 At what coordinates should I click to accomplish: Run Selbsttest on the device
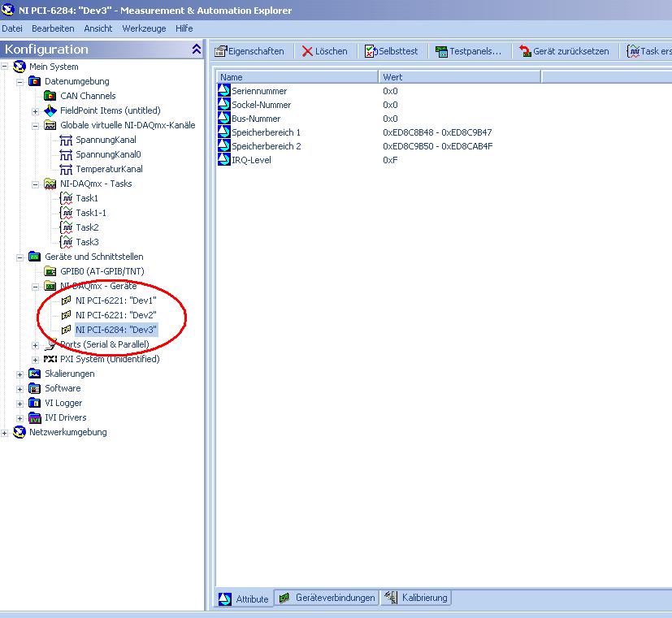point(391,51)
